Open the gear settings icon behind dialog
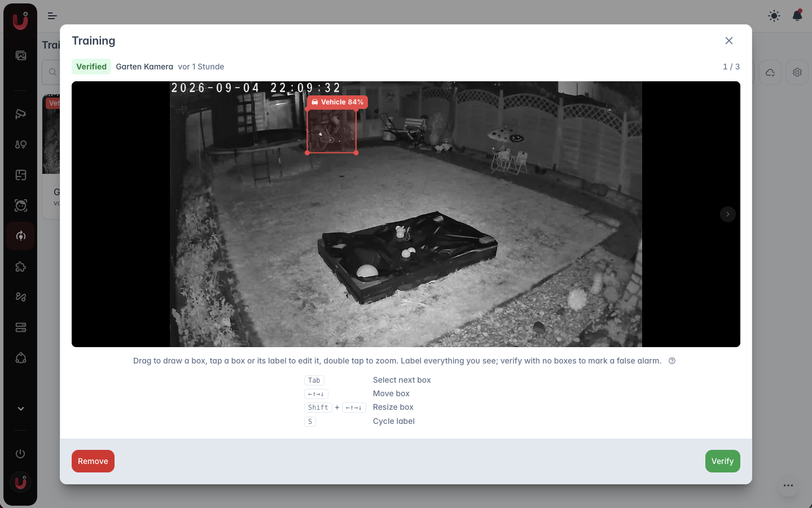Viewport: 812px width, 508px height. [797, 72]
